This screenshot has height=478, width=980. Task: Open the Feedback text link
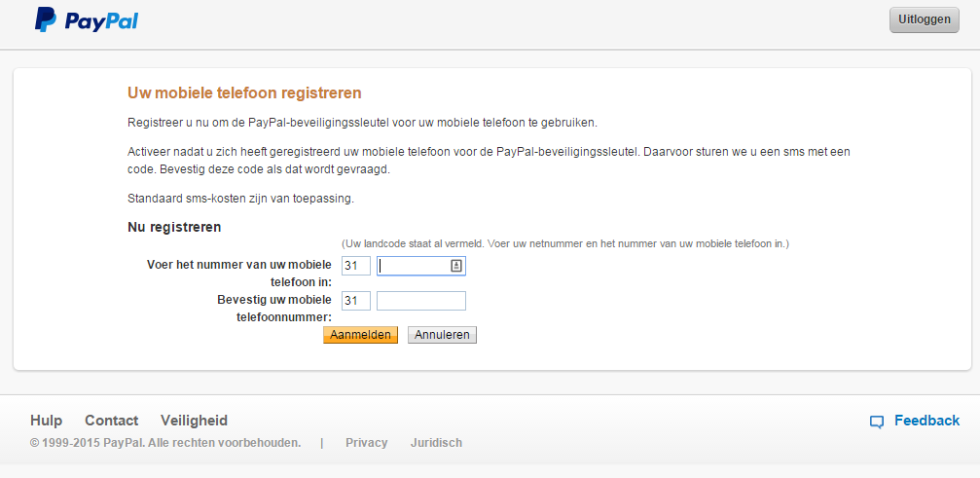pos(926,421)
